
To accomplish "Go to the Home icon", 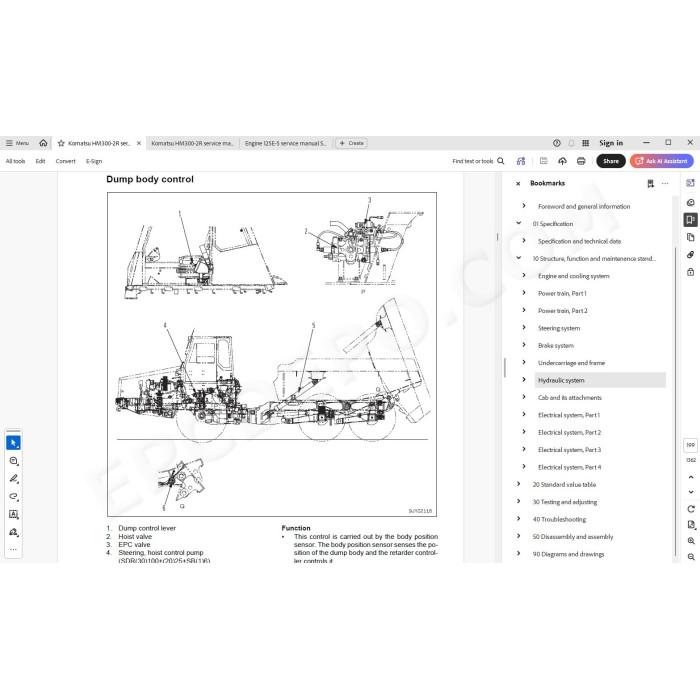I will pos(43,143).
